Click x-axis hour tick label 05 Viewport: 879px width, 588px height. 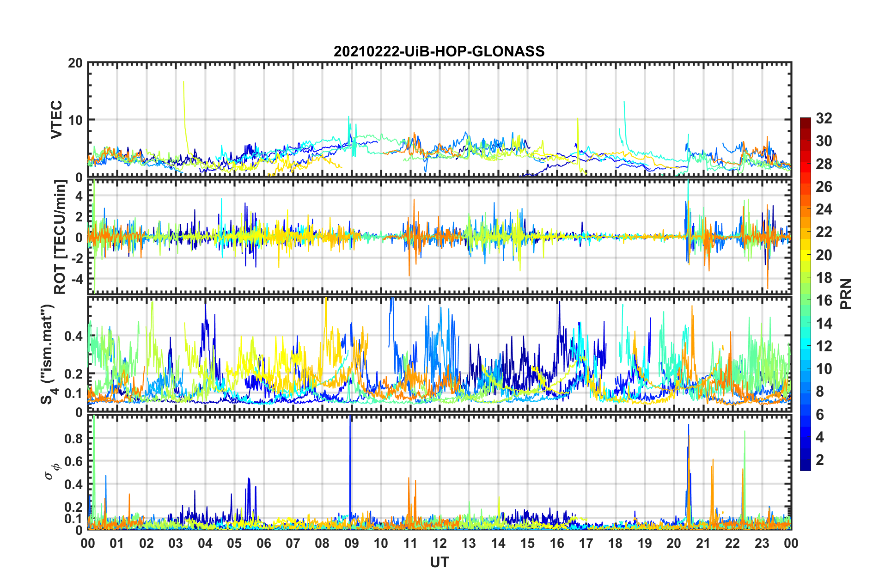(234, 543)
